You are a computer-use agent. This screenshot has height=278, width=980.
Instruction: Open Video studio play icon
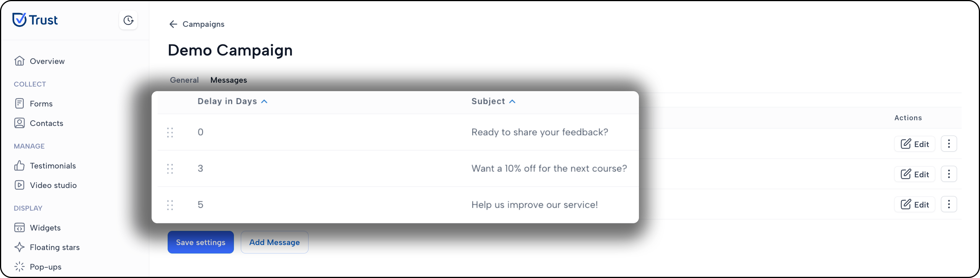20,185
